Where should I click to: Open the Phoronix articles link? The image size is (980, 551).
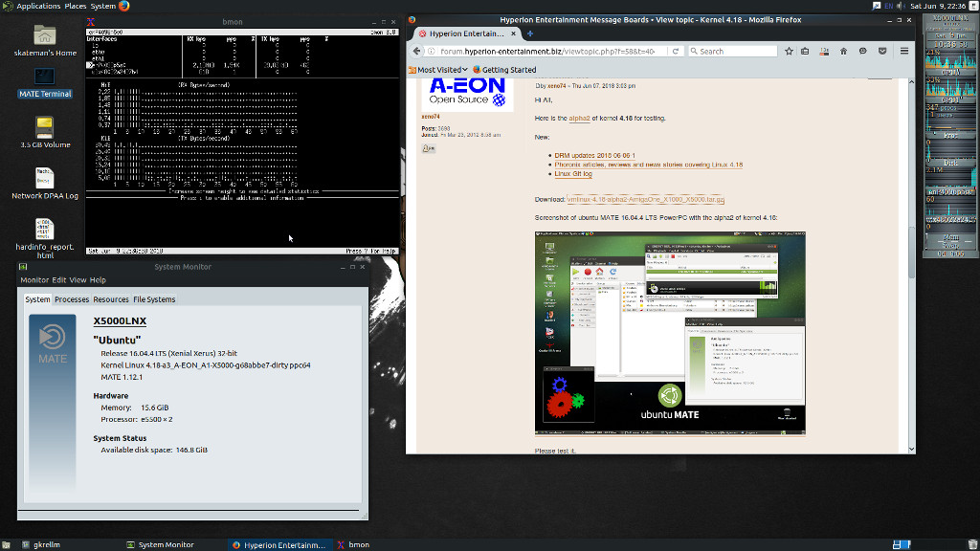click(648, 165)
